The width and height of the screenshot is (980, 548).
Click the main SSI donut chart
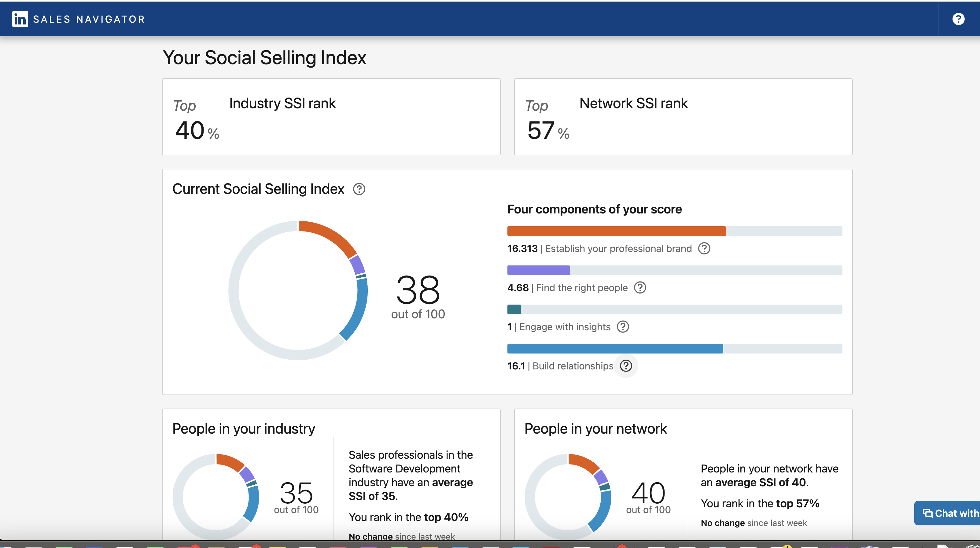pyautogui.click(x=298, y=291)
